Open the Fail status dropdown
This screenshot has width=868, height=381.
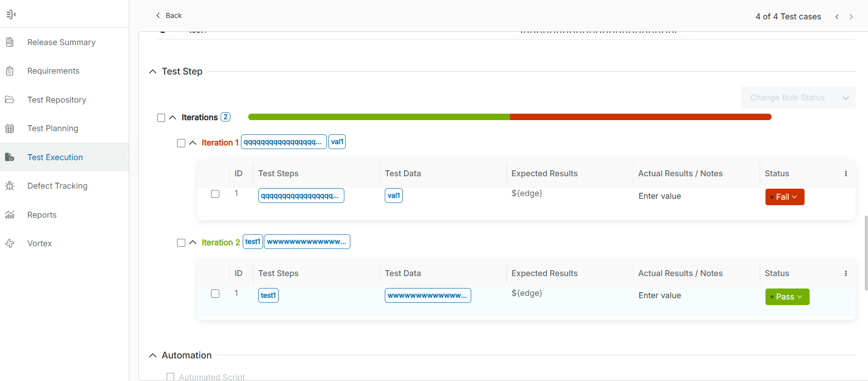(784, 197)
